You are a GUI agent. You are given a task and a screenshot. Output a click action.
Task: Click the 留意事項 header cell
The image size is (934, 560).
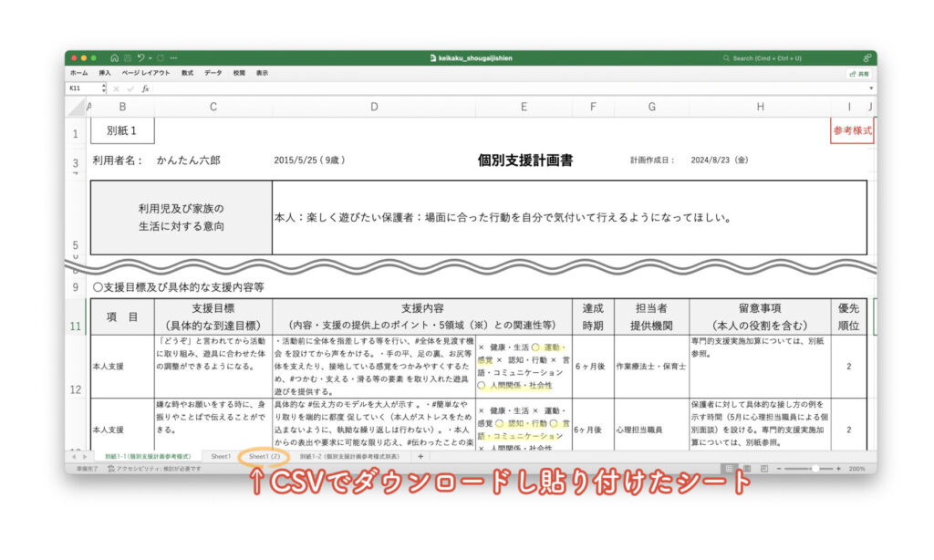(x=760, y=316)
